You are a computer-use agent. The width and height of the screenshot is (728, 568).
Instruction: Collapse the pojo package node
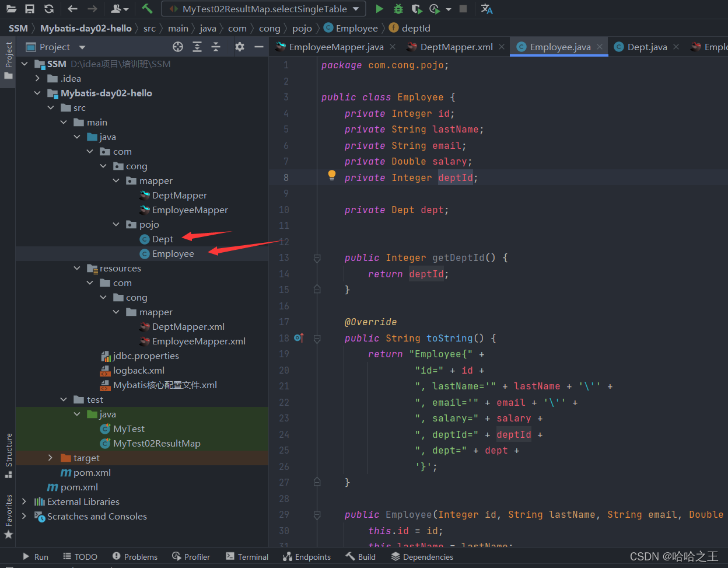pyautogui.click(x=116, y=224)
